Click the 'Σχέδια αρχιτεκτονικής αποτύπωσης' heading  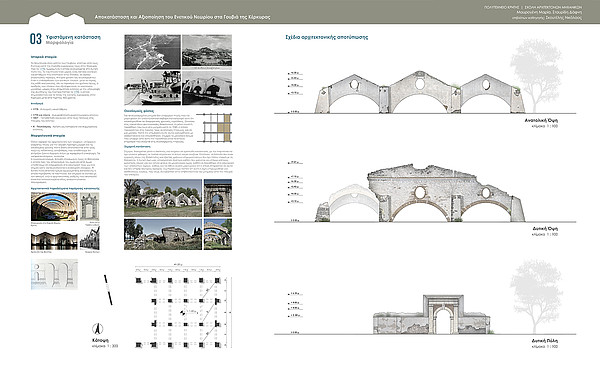click(326, 37)
